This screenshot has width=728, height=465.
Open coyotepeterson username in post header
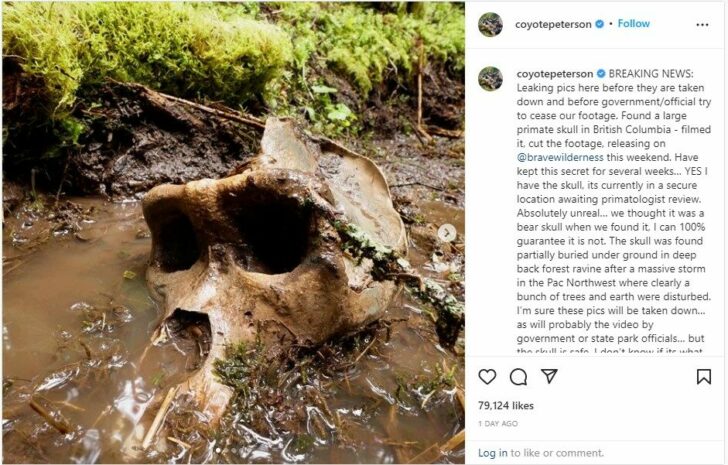click(x=553, y=25)
